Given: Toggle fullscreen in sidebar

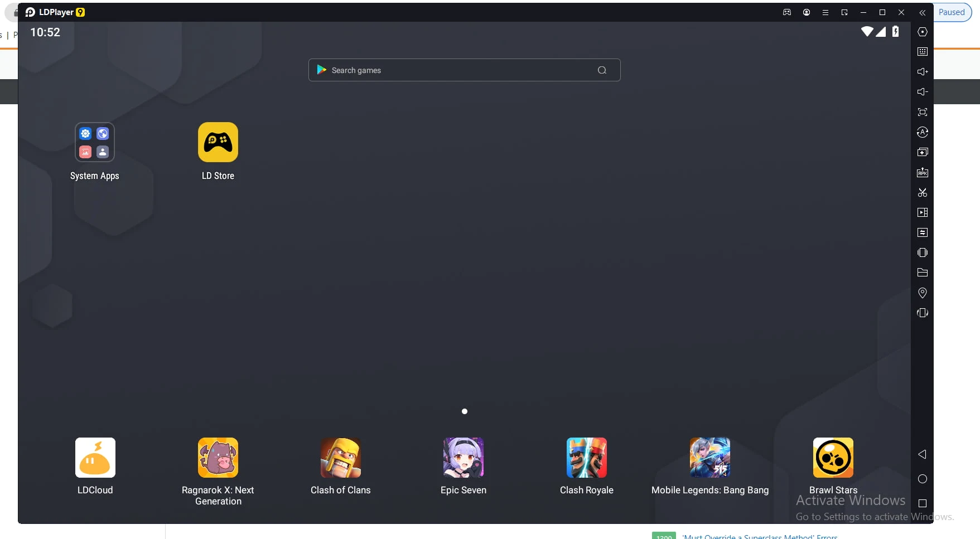Looking at the screenshot, I should click(923, 112).
